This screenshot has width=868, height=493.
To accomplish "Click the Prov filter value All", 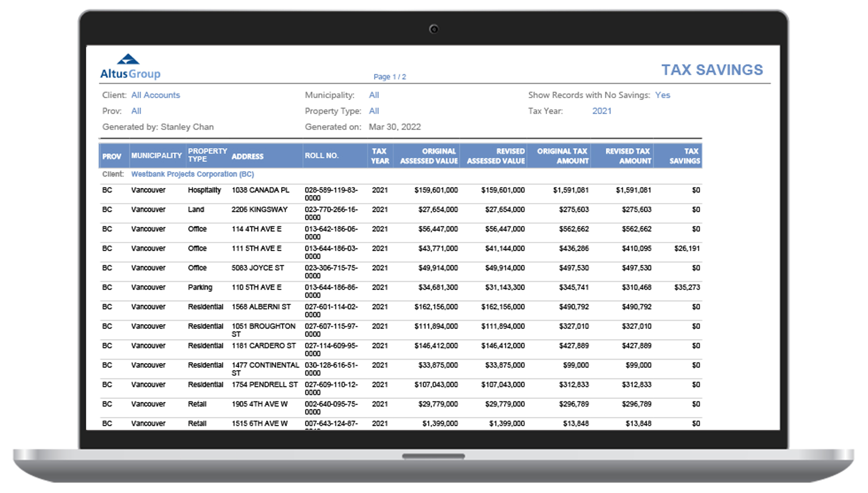I will [x=136, y=111].
